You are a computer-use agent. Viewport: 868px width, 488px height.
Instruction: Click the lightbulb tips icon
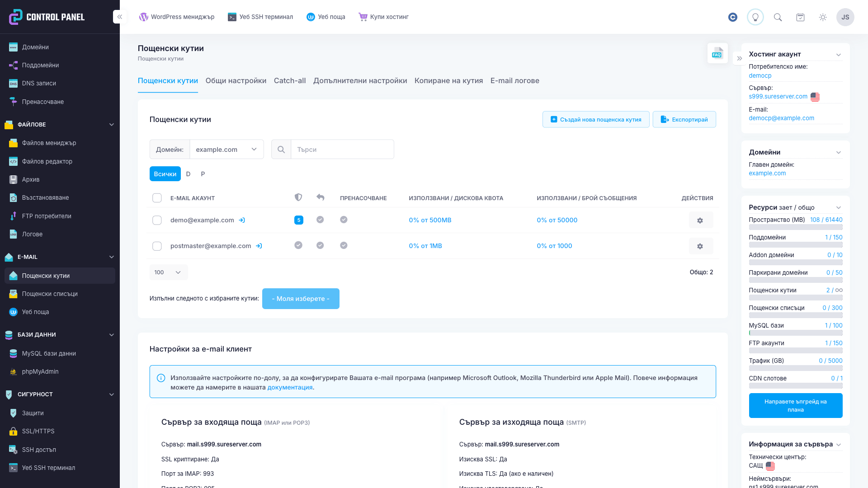pyautogui.click(x=755, y=17)
